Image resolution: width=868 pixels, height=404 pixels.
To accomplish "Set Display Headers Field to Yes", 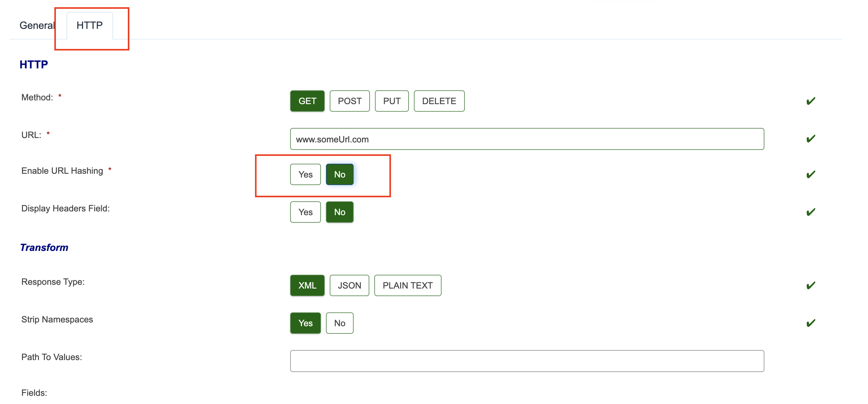I will [305, 212].
